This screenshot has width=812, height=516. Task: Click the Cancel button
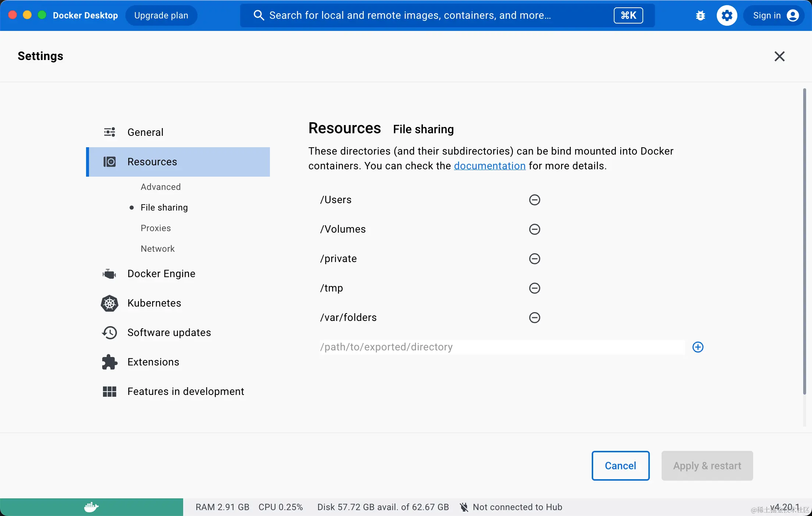[x=620, y=466]
